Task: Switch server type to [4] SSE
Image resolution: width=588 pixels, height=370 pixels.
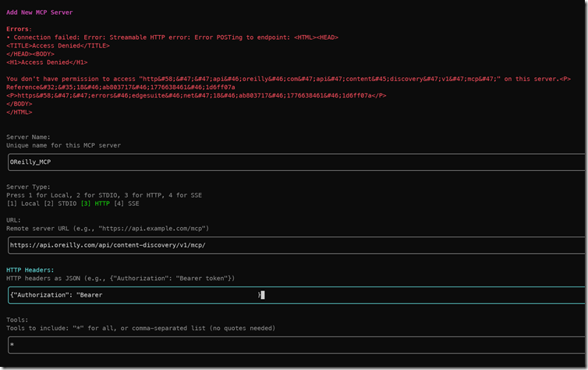Action: pyautogui.click(x=128, y=204)
